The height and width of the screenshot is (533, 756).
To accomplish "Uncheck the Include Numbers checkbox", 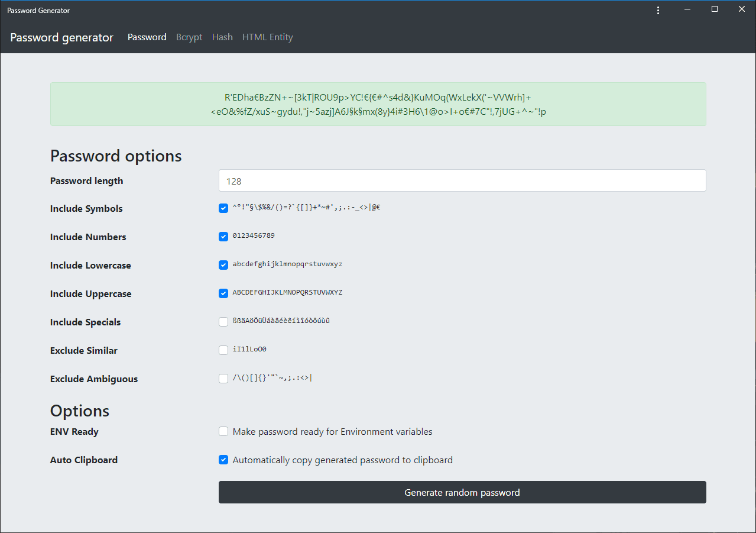I will 223,237.
